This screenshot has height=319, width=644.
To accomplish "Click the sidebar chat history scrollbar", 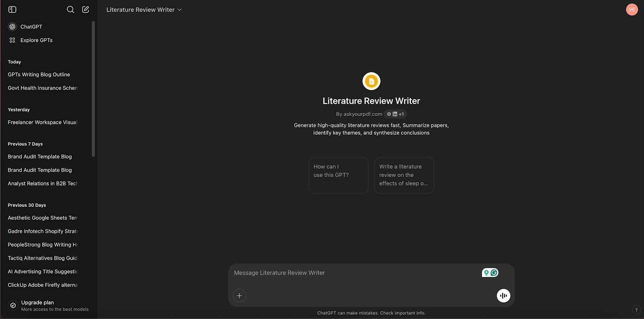I will pyautogui.click(x=93, y=88).
